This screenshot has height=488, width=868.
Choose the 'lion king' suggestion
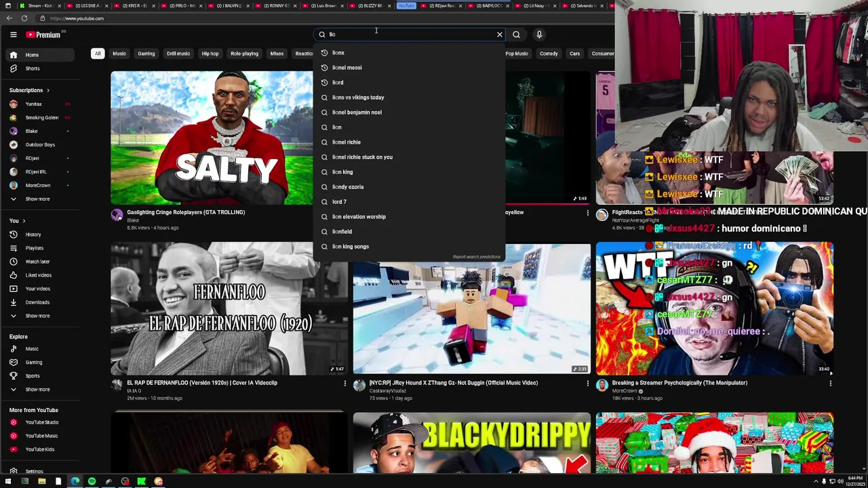[410, 172]
